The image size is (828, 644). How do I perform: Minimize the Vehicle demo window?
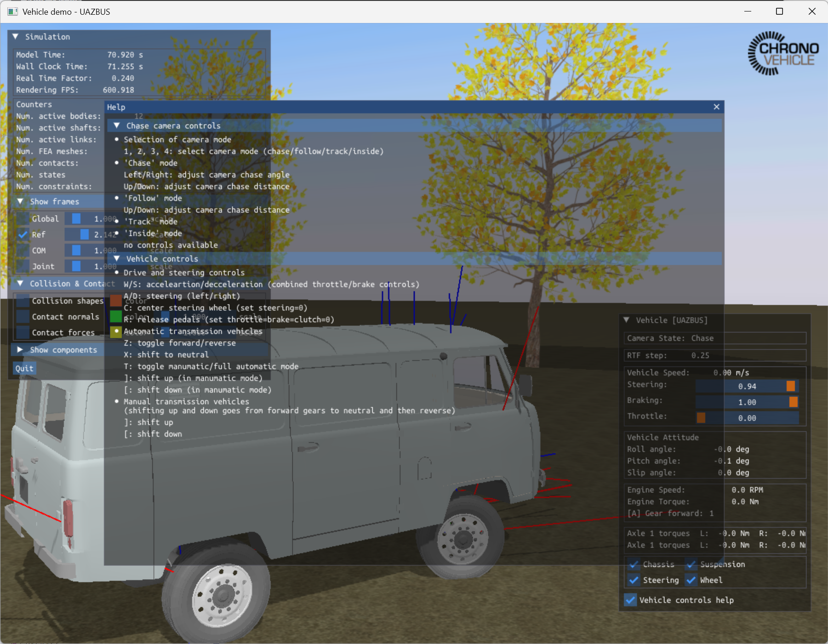(748, 11)
